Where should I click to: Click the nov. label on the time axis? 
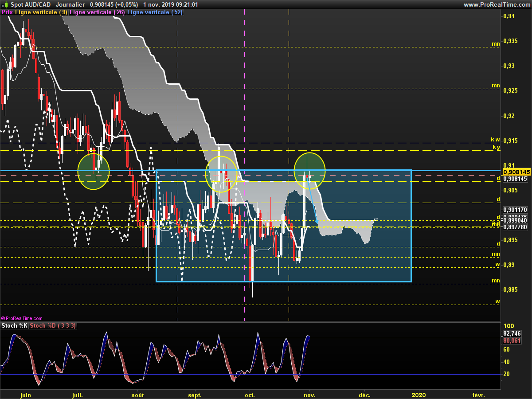309,395
